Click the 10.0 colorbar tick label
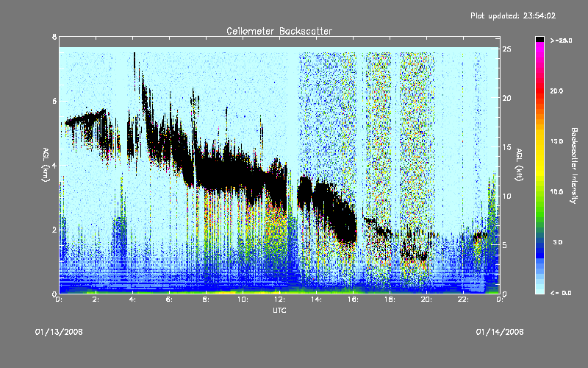 click(x=556, y=192)
